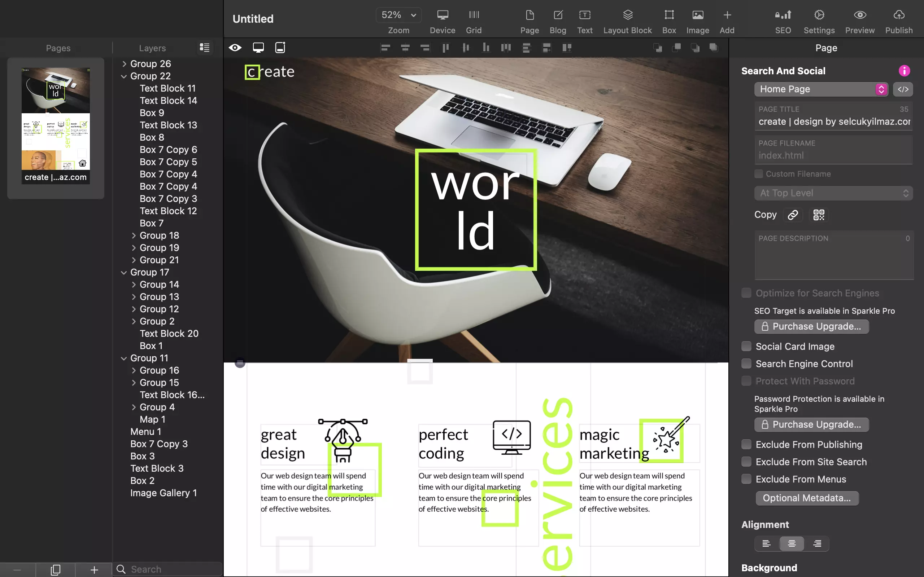Click the center alignment swatch option
The width and height of the screenshot is (924, 577).
click(x=792, y=544)
